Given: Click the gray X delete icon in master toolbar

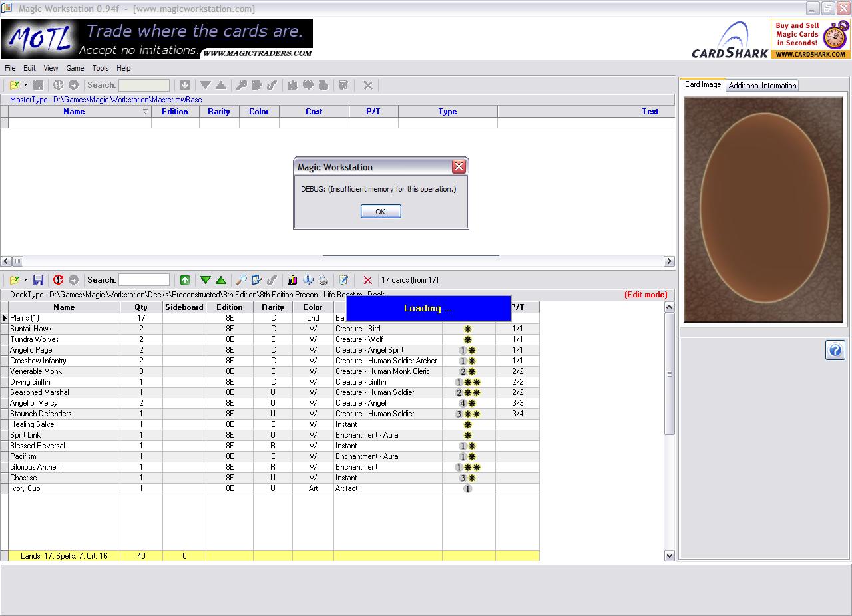Looking at the screenshot, I should (367, 85).
